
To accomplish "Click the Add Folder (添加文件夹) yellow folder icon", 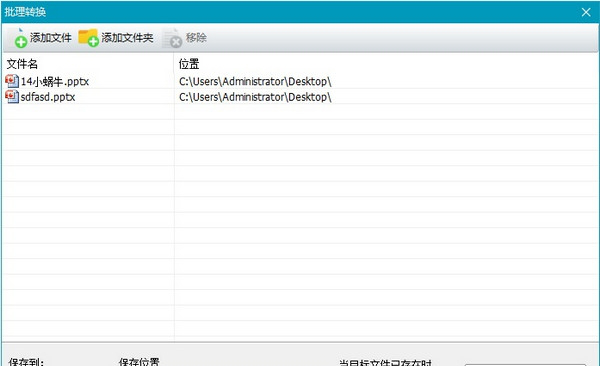I will click(x=88, y=38).
